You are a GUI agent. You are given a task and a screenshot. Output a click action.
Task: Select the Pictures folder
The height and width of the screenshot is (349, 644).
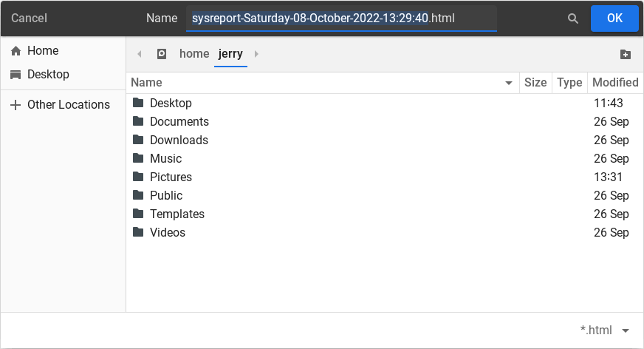pos(171,177)
